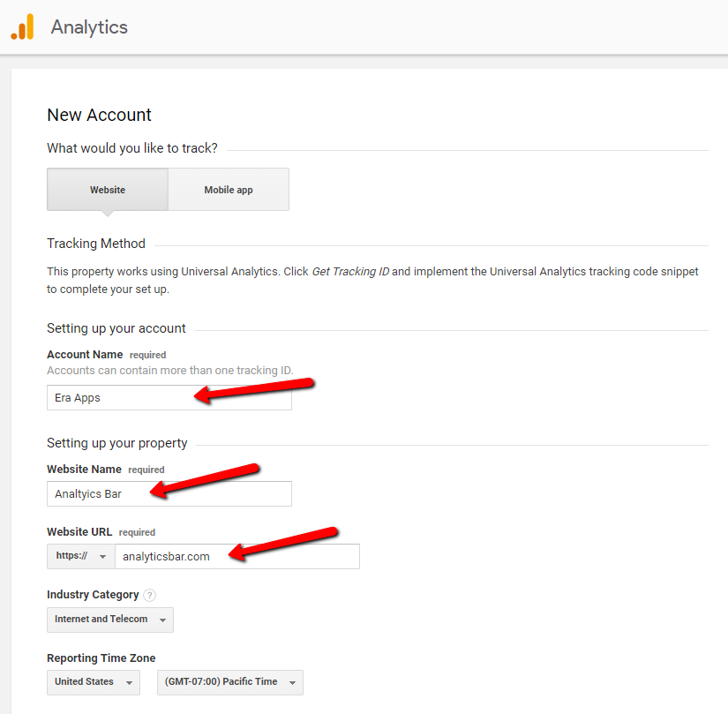Click the Industry Category label
728x714 pixels.
[x=93, y=595]
